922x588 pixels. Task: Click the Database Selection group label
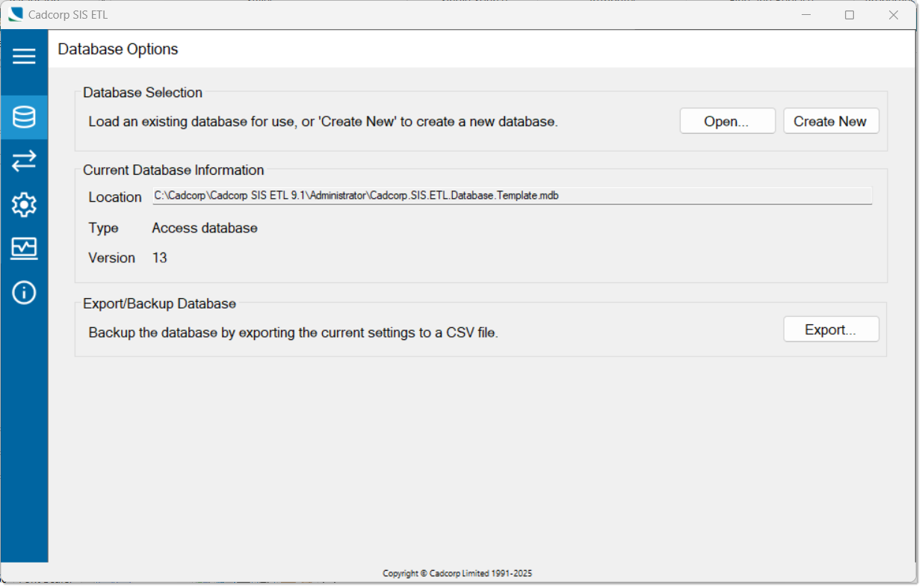tap(143, 93)
